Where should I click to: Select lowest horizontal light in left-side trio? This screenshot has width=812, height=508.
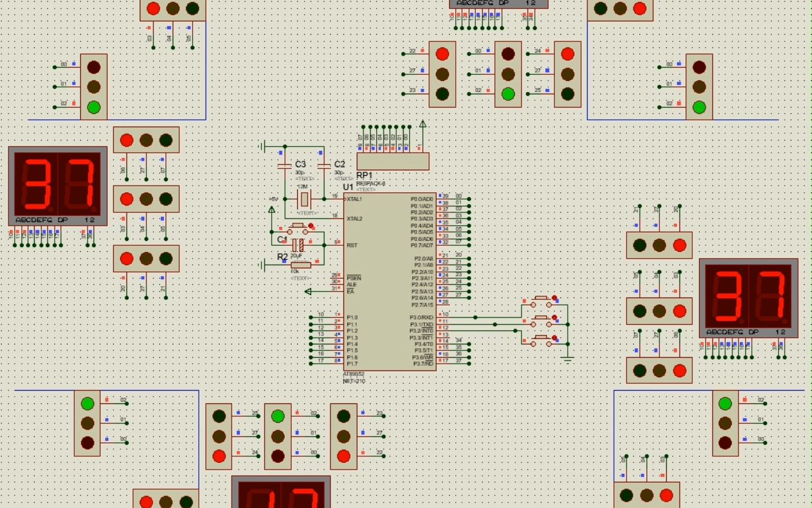[x=146, y=259]
